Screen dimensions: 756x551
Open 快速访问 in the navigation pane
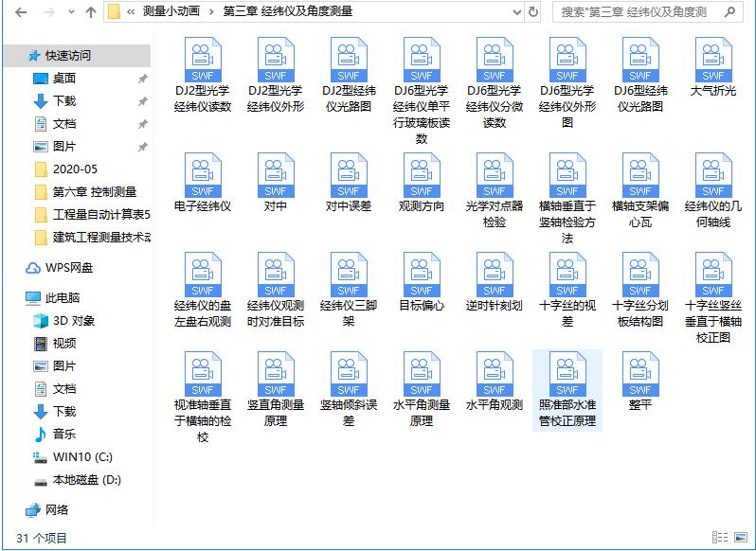click(x=78, y=56)
